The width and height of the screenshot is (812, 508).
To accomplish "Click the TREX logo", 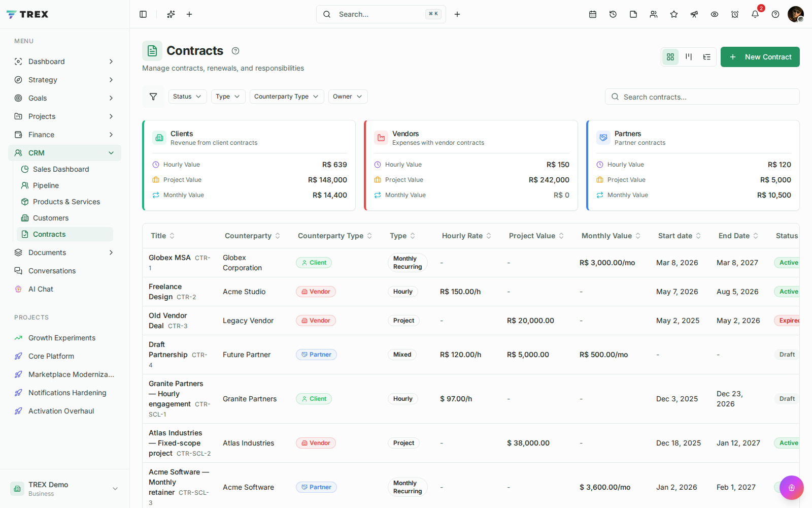I will tap(27, 14).
